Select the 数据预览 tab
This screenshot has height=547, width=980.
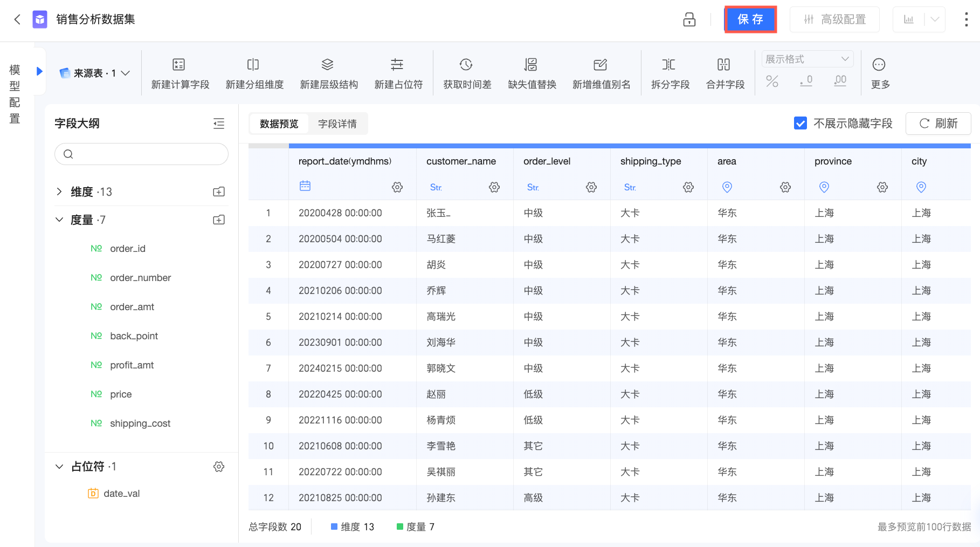(279, 124)
